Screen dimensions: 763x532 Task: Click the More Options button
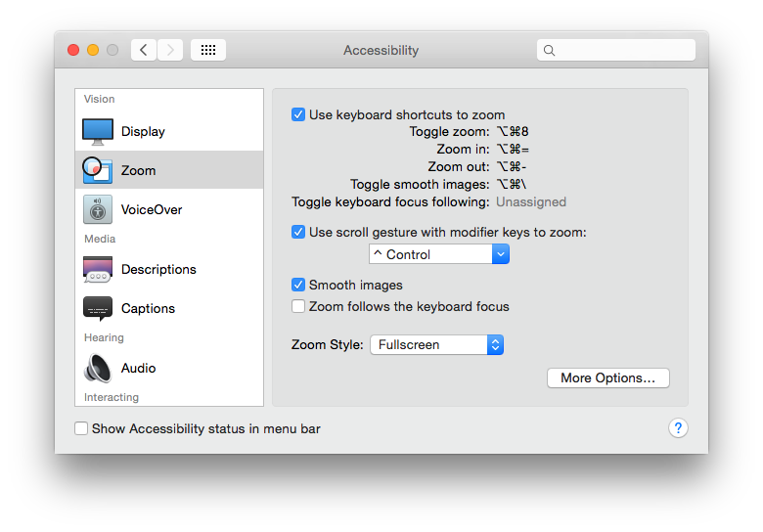(x=607, y=377)
